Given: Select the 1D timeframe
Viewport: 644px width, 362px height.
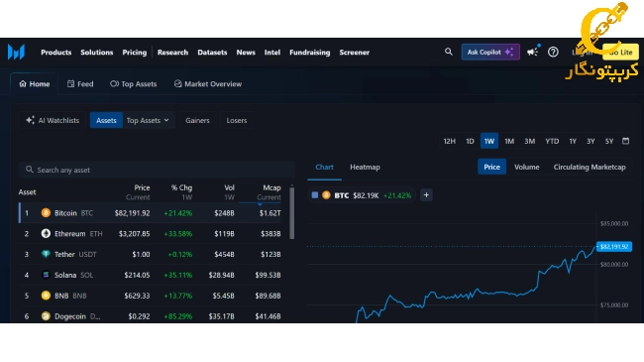Looking at the screenshot, I should [470, 141].
